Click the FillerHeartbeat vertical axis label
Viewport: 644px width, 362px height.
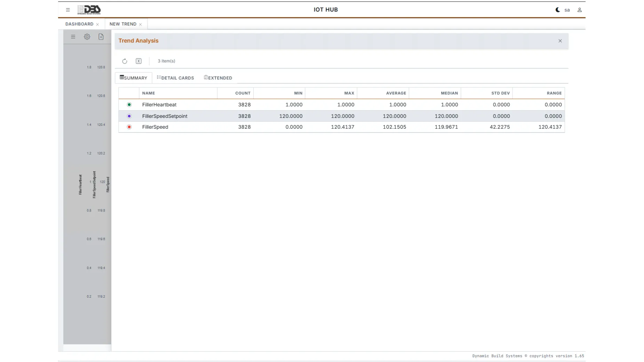[80, 185]
